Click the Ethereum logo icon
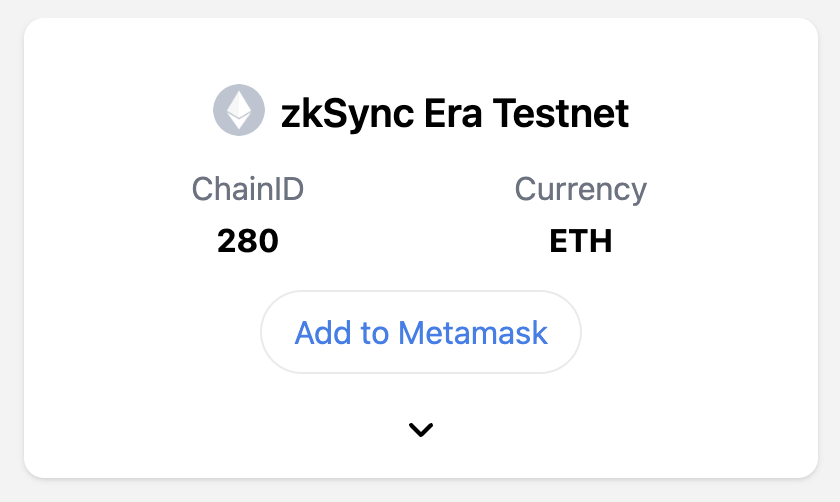840x502 pixels. coord(239,111)
